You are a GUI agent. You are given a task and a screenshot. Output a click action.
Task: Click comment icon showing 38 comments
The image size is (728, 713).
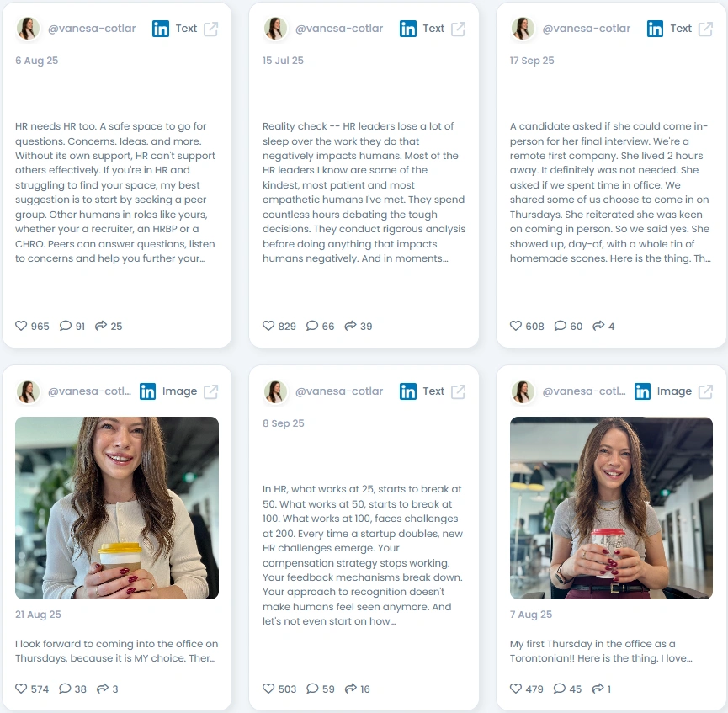[65, 689]
